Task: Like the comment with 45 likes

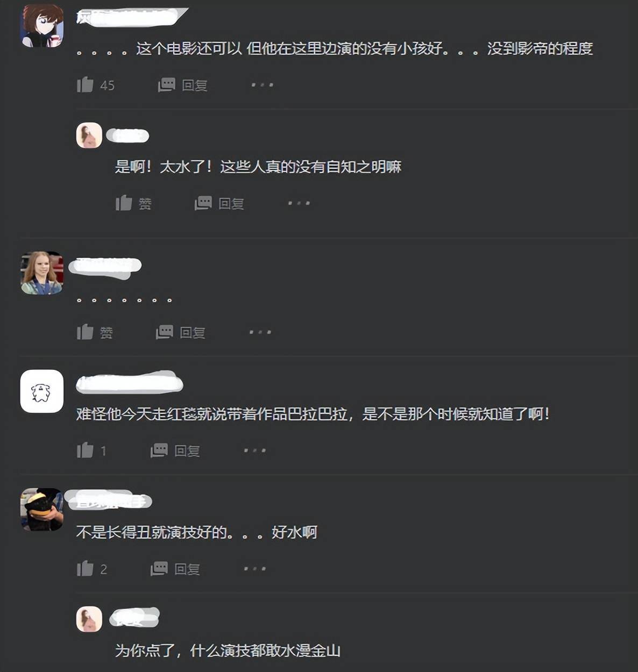Action: 95,85
